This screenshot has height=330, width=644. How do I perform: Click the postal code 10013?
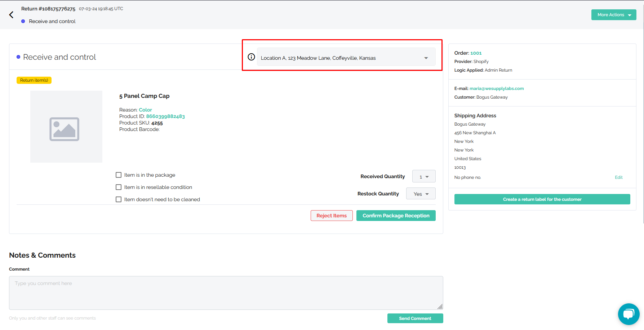coord(460,167)
